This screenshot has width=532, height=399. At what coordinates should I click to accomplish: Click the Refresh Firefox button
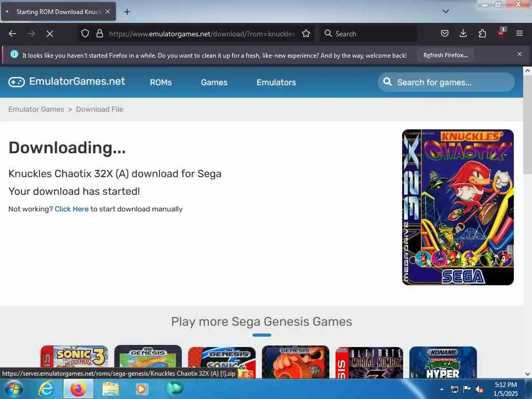pos(445,55)
